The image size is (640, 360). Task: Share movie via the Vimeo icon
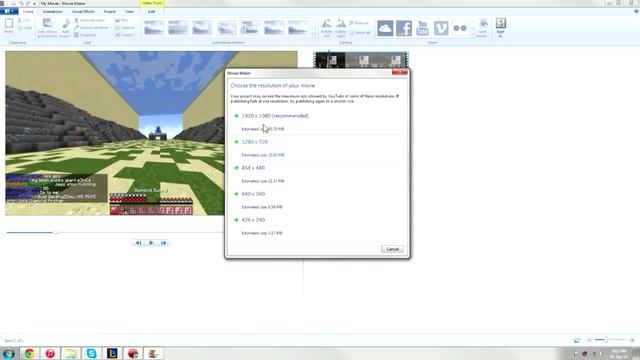click(x=441, y=28)
